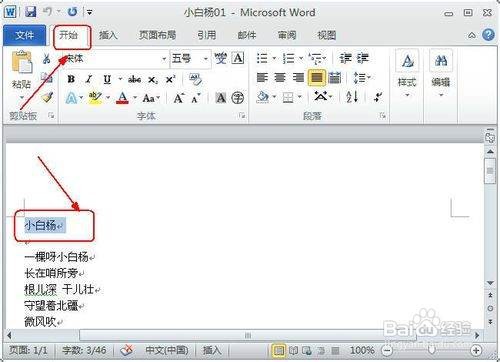Click highlighted Justify alignment button
Viewport: 500px width, 362px height.
[x=316, y=78]
